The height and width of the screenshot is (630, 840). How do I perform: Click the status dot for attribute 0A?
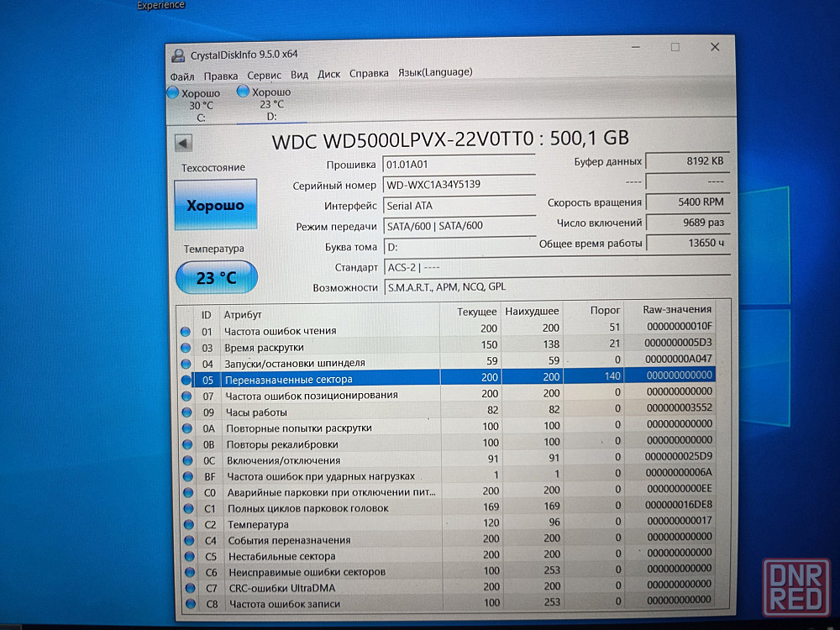[x=187, y=428]
